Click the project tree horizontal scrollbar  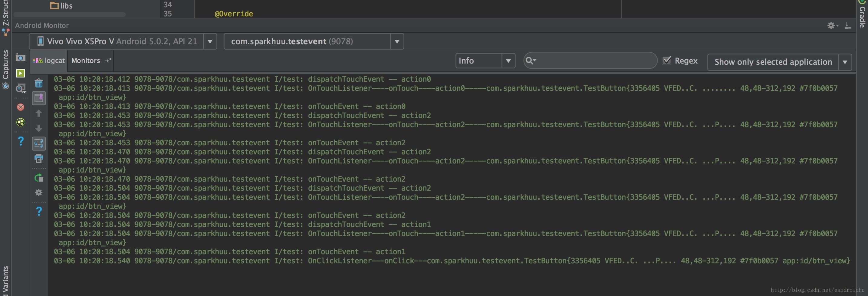69,15
